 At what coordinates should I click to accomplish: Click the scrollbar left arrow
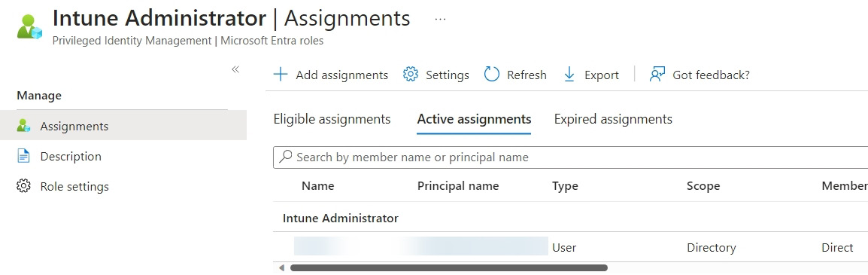[281, 267]
